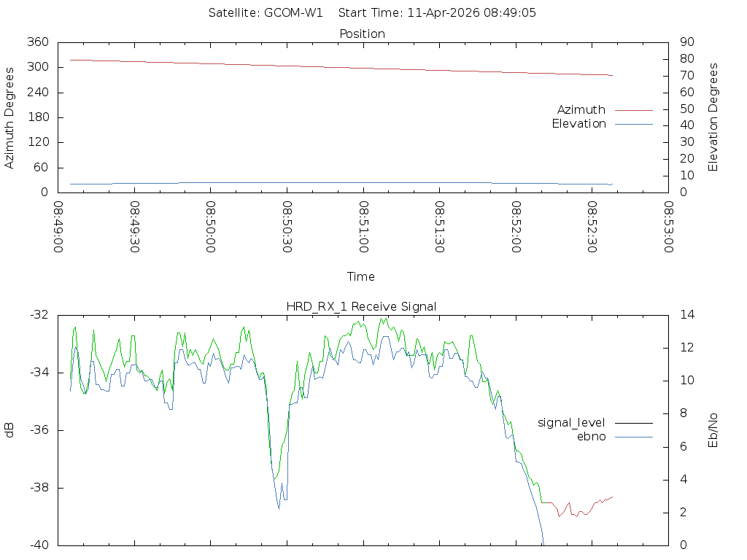
Task: Click the Eb/No right axis label
Action: 713,429
